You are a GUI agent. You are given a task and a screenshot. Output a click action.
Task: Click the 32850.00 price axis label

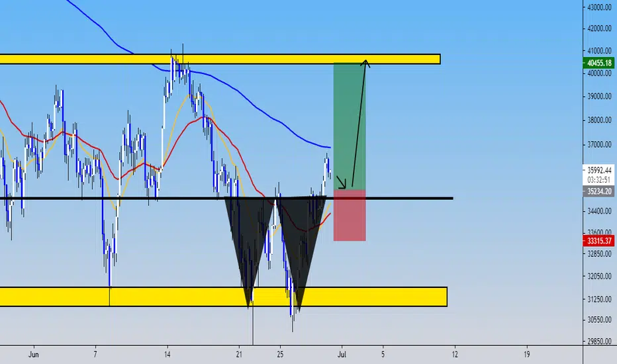pyautogui.click(x=599, y=254)
